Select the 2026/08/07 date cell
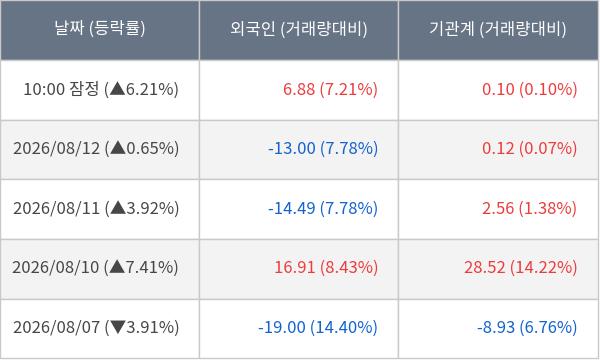 point(100,328)
